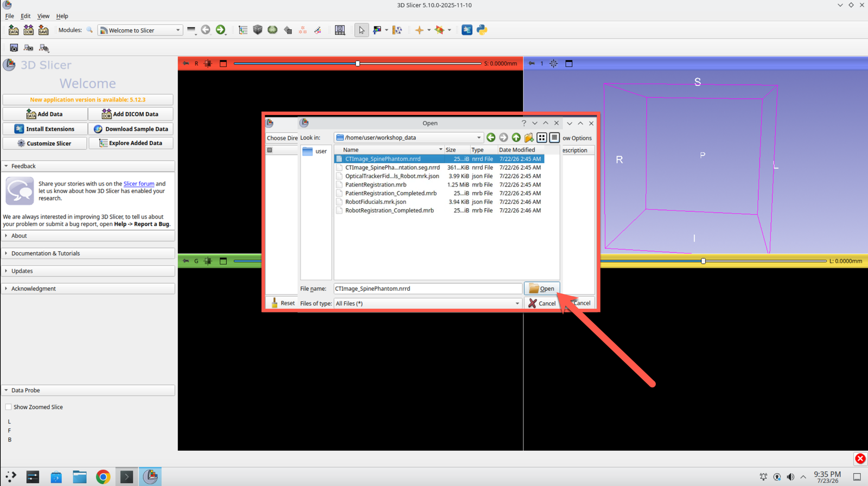
Task: Adjust the red slice offset slider
Action: pos(358,63)
